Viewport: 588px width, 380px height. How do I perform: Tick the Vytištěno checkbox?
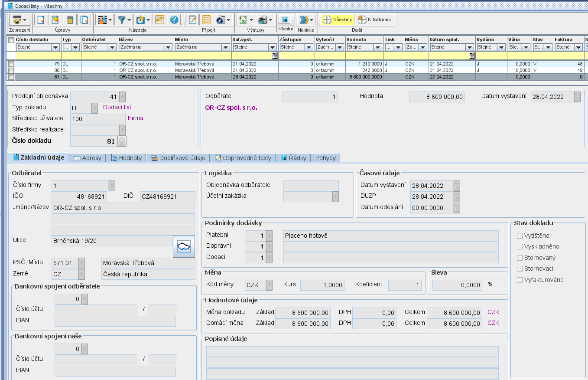click(x=520, y=236)
